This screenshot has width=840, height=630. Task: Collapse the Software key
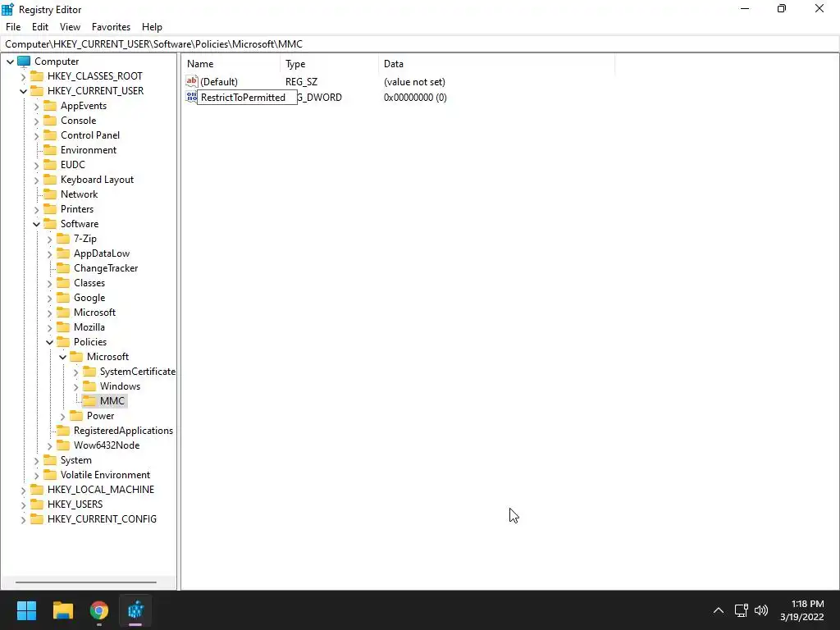click(x=36, y=224)
